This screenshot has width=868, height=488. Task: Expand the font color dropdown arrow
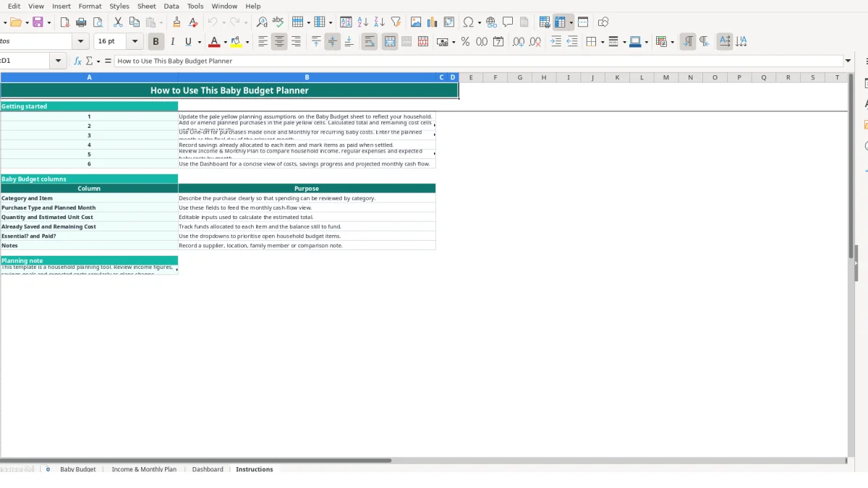225,42
